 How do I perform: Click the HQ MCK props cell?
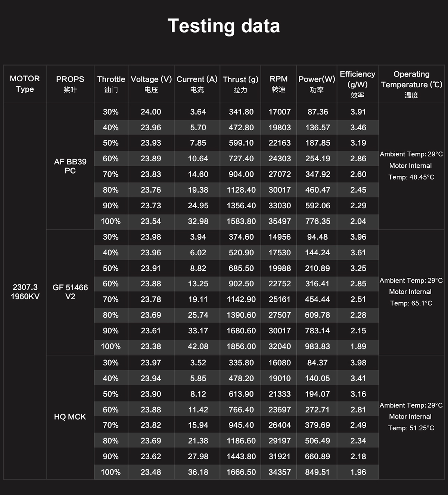click(x=70, y=417)
